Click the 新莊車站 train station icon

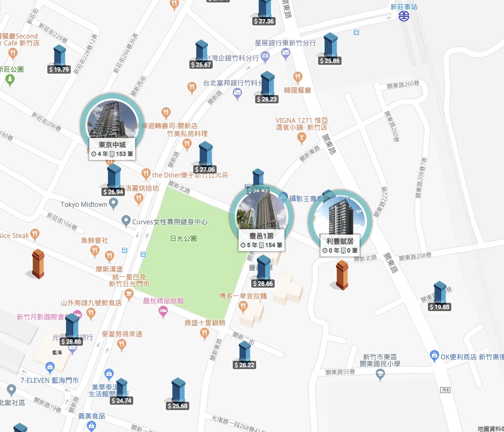coord(403,16)
